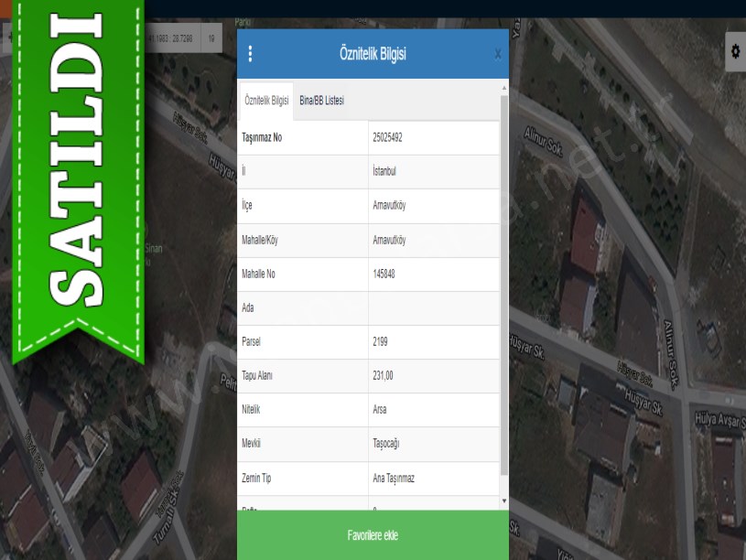Viewport: 746px width, 560px height.
Task: Click the green SATILDI banner
Action: pos(75,174)
